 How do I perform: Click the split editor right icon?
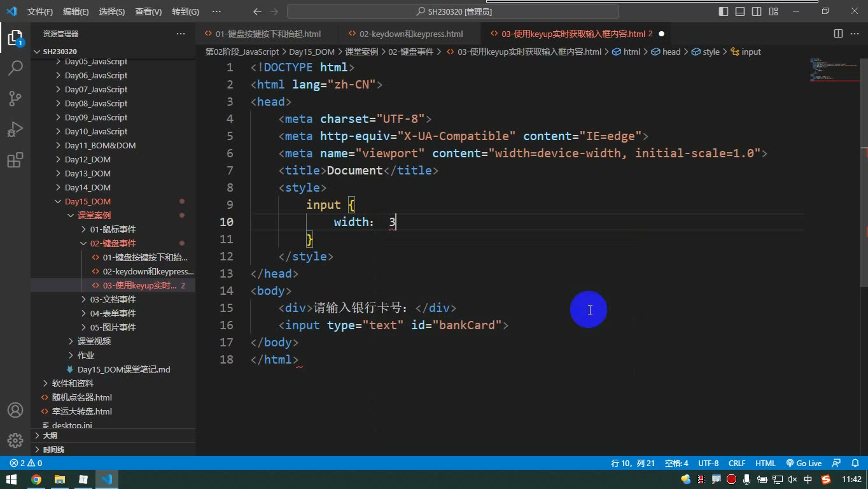click(x=838, y=34)
